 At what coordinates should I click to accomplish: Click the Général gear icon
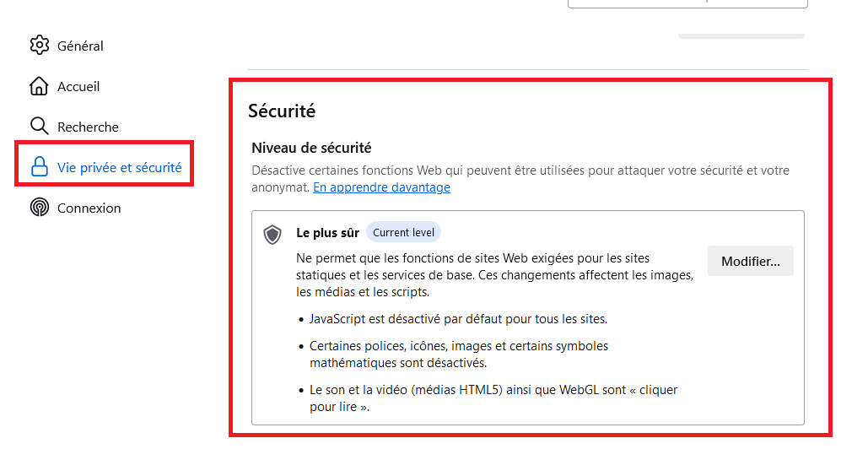pyautogui.click(x=40, y=46)
